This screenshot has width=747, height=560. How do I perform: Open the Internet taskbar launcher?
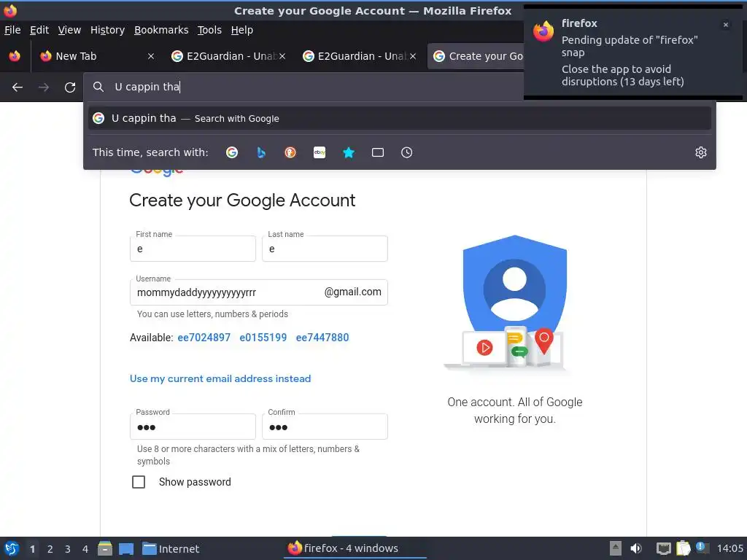tap(171, 548)
